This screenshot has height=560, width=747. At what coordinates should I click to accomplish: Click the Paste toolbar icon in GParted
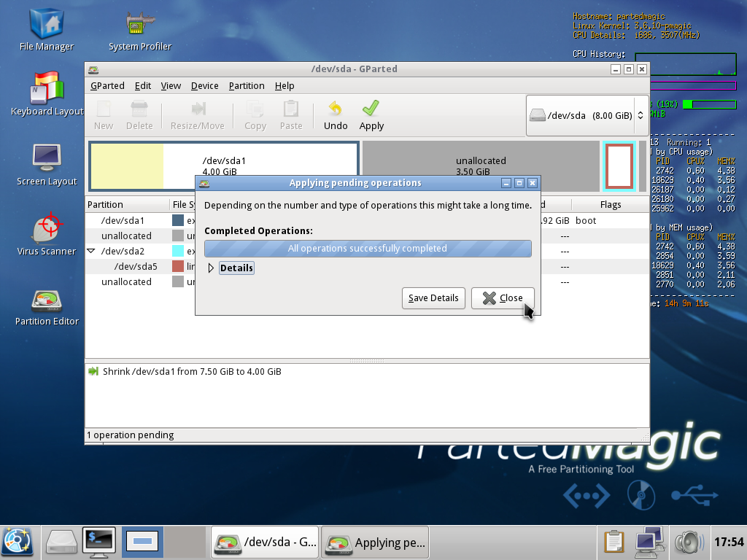click(x=290, y=116)
